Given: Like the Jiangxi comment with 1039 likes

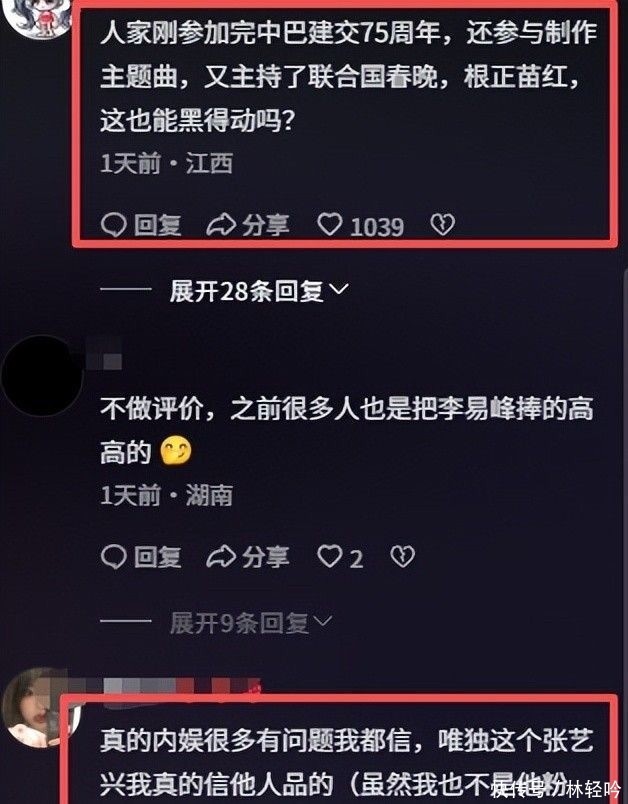Looking at the screenshot, I should (x=330, y=225).
